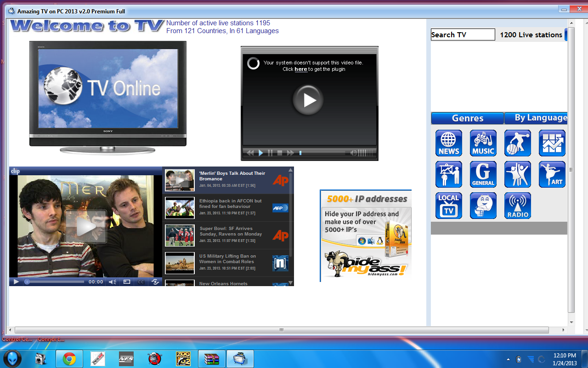Open the business chart genre icon
This screenshot has width=588, height=368.
pos(552,143)
